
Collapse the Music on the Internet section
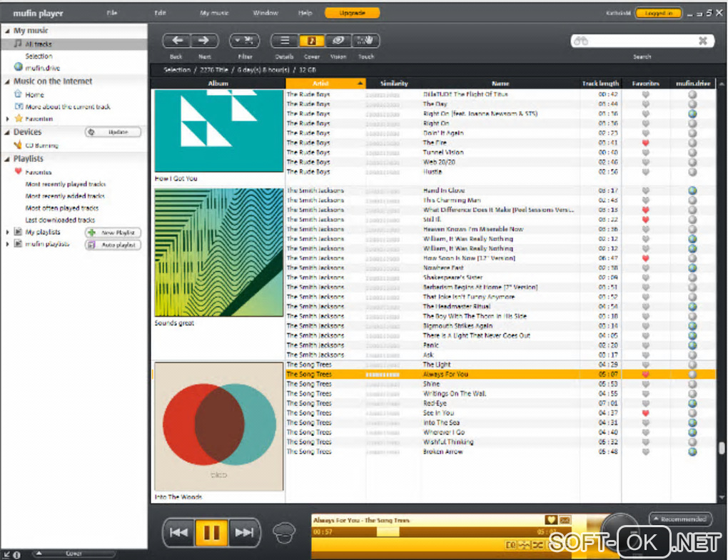[7, 81]
